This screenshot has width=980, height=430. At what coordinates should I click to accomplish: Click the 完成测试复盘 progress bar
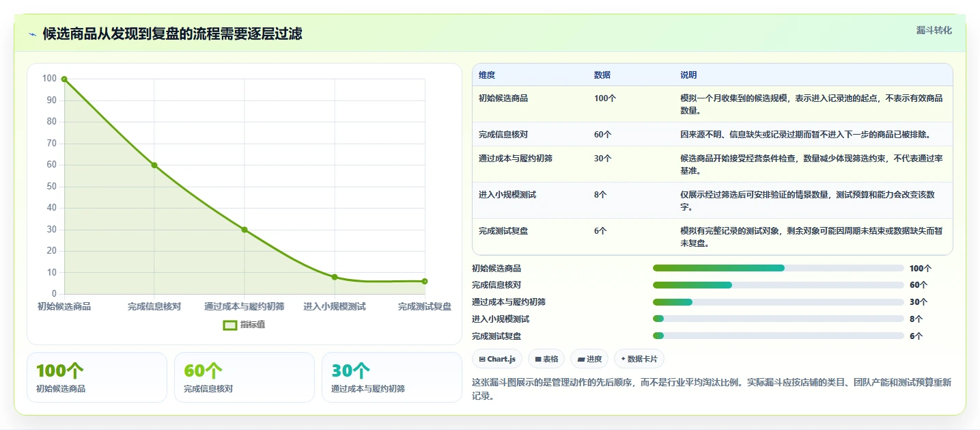point(779,336)
